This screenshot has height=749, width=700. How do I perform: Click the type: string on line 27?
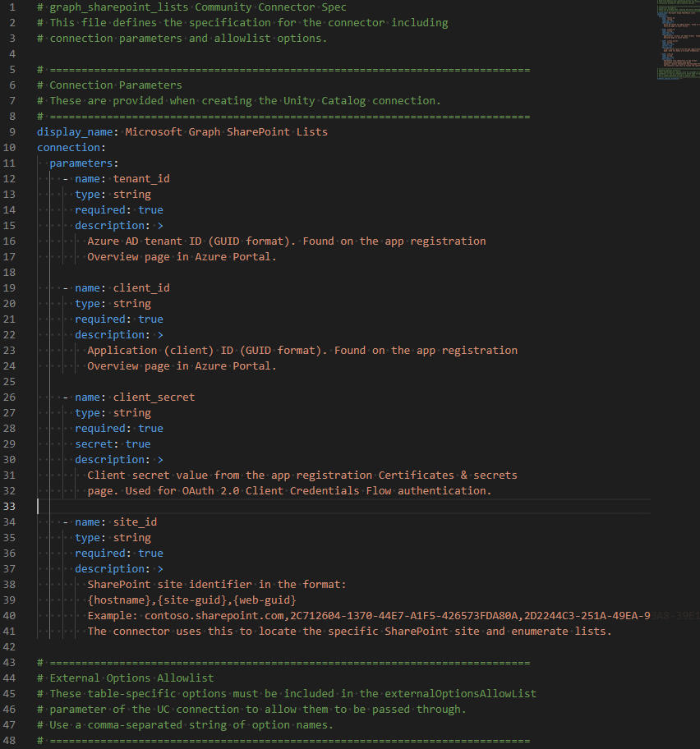(x=113, y=413)
